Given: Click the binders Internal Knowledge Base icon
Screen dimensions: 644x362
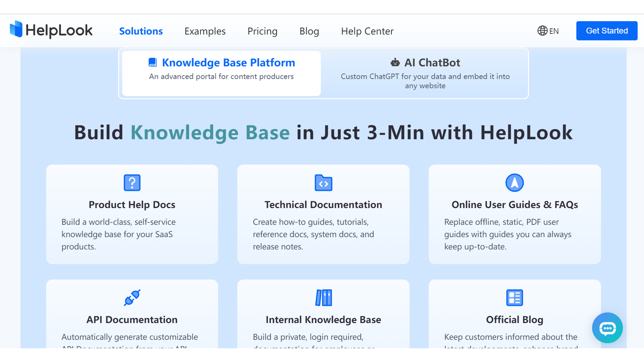Looking at the screenshot, I should pos(323,298).
